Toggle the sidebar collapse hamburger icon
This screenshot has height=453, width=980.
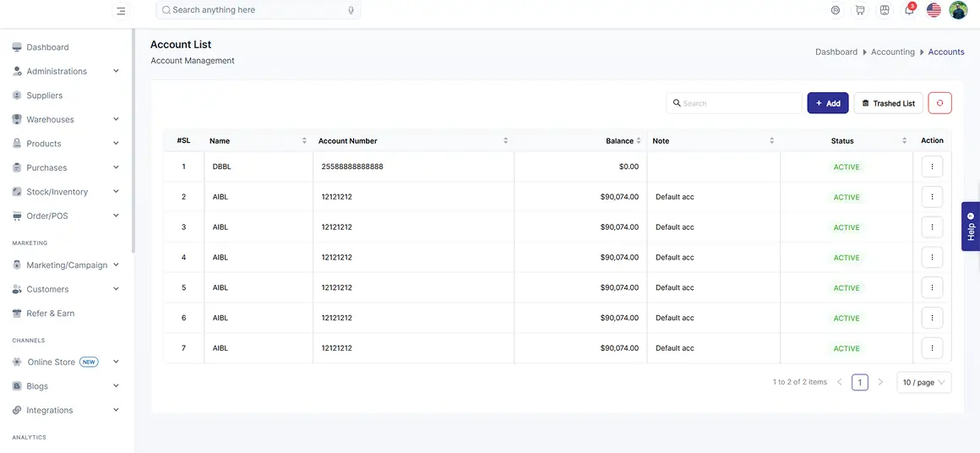tap(122, 11)
